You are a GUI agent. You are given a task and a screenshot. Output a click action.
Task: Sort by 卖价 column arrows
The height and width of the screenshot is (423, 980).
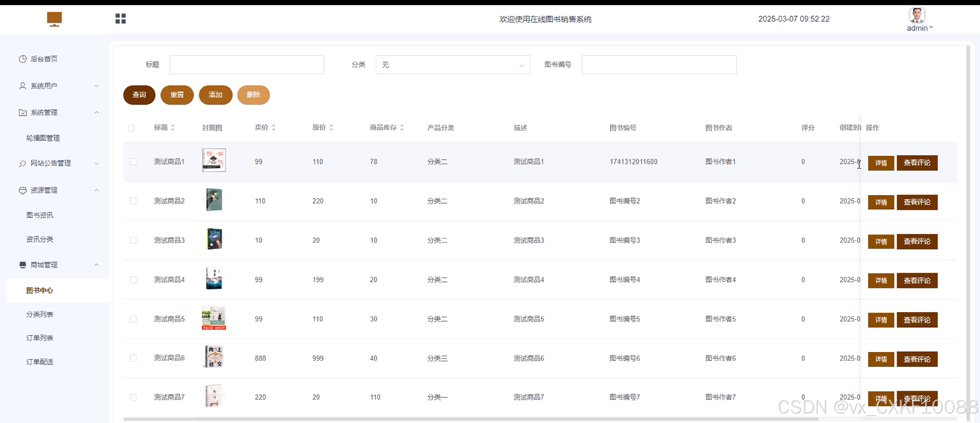click(274, 128)
